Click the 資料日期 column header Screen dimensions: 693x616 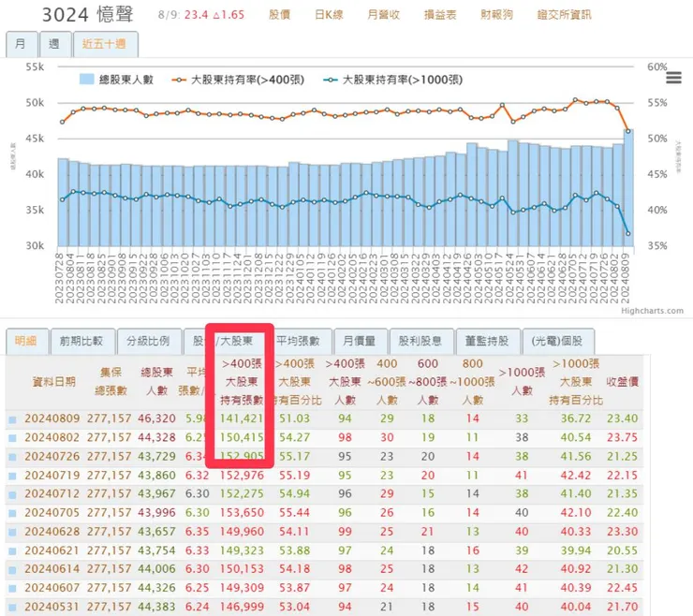coord(54,382)
